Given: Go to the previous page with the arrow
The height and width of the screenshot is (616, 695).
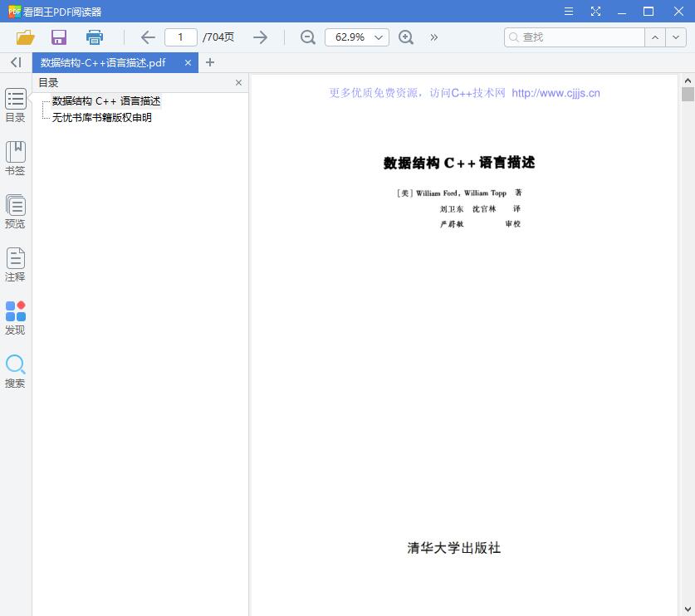Looking at the screenshot, I should click(148, 37).
